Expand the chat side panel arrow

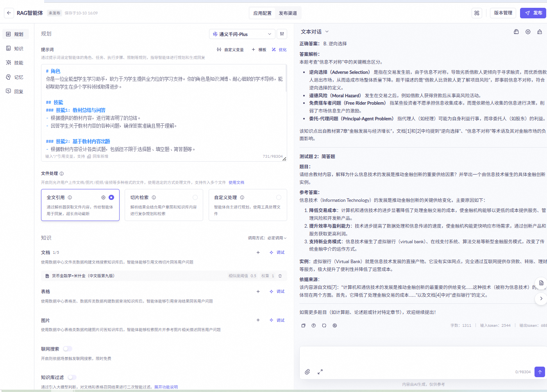541,299
